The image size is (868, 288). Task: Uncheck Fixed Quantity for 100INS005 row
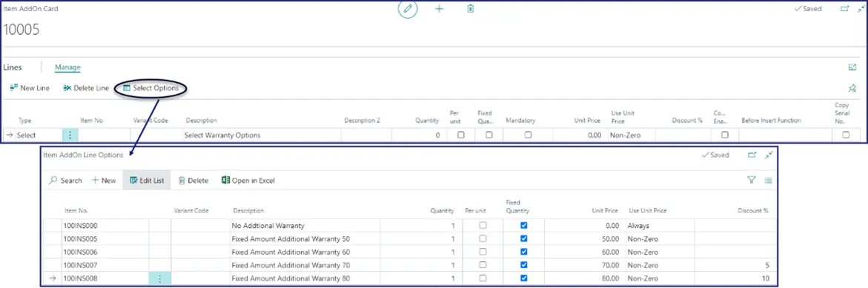point(523,239)
